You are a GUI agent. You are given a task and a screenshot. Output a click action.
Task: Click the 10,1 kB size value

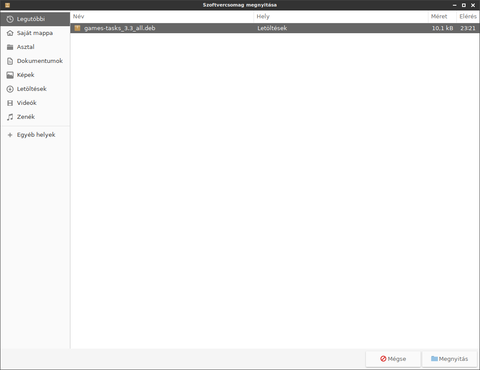coord(442,28)
